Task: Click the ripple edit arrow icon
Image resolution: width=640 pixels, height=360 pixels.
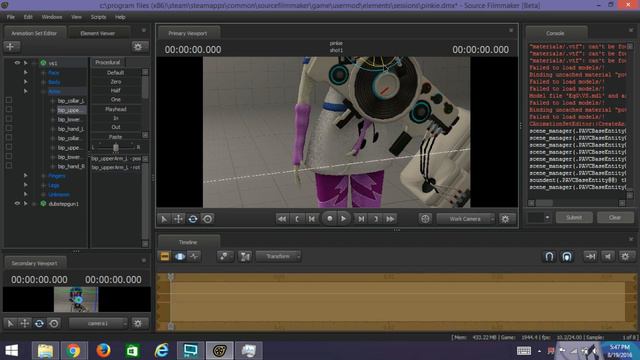Action: click(590, 256)
